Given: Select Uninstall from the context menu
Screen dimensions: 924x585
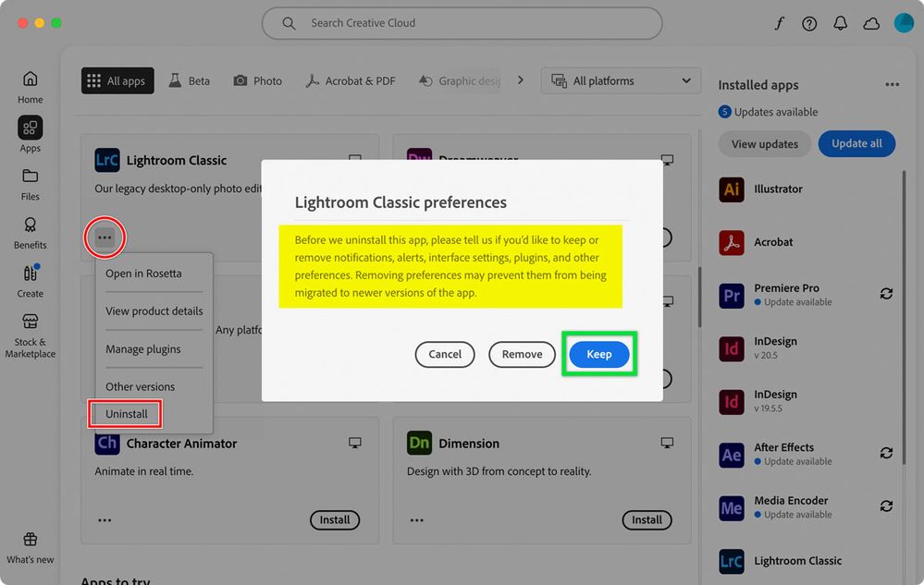Looking at the screenshot, I should point(125,413).
